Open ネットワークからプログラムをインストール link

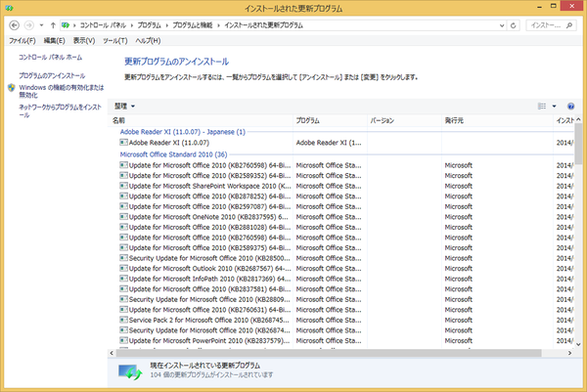[x=60, y=110]
